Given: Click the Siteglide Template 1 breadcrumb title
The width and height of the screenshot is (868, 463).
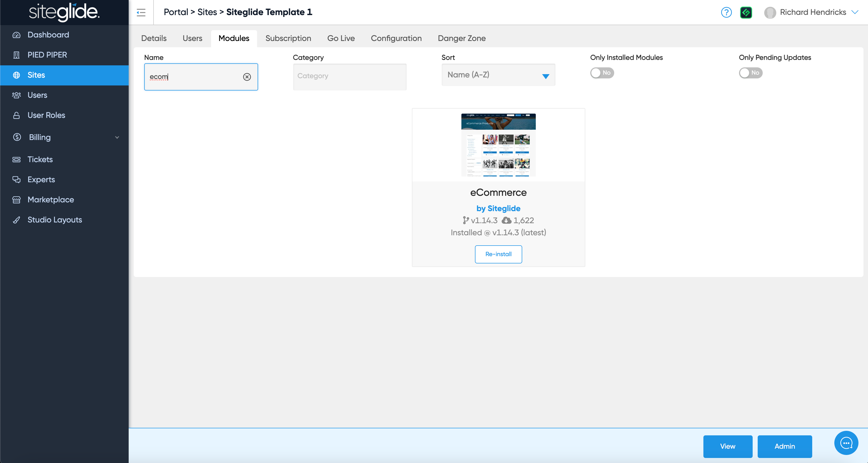Looking at the screenshot, I should [269, 12].
